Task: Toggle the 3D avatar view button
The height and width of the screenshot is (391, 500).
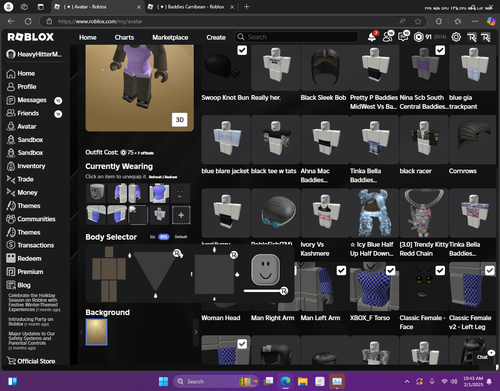Action: 180,120
